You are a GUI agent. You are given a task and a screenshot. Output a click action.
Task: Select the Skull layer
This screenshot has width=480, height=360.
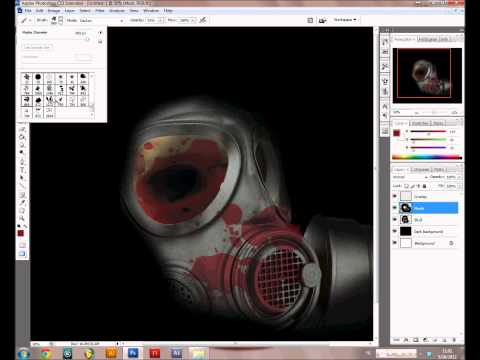pyautogui.click(x=428, y=220)
